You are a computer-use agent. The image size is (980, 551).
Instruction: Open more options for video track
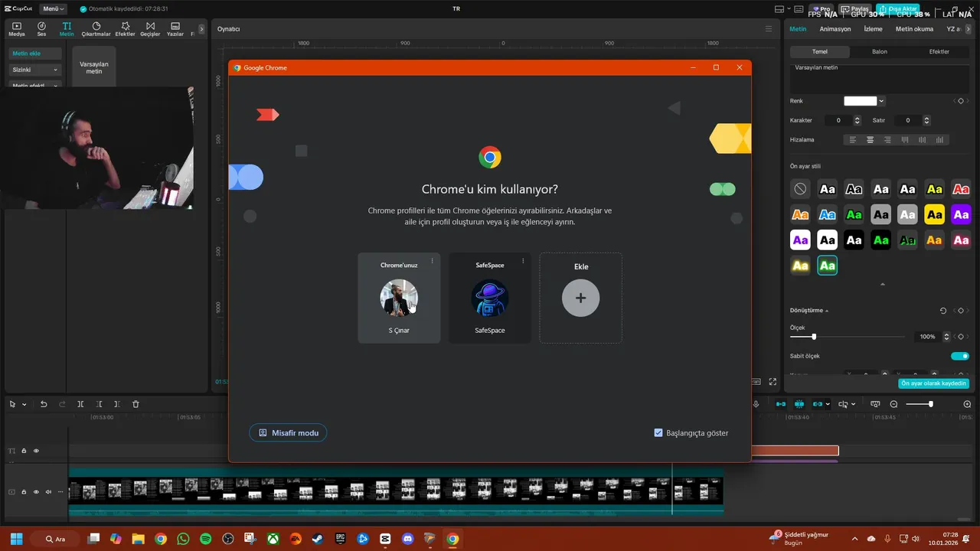point(60,492)
